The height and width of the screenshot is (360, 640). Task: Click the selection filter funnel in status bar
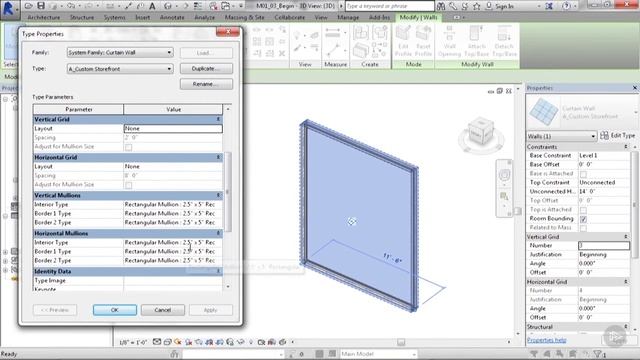tap(599, 354)
